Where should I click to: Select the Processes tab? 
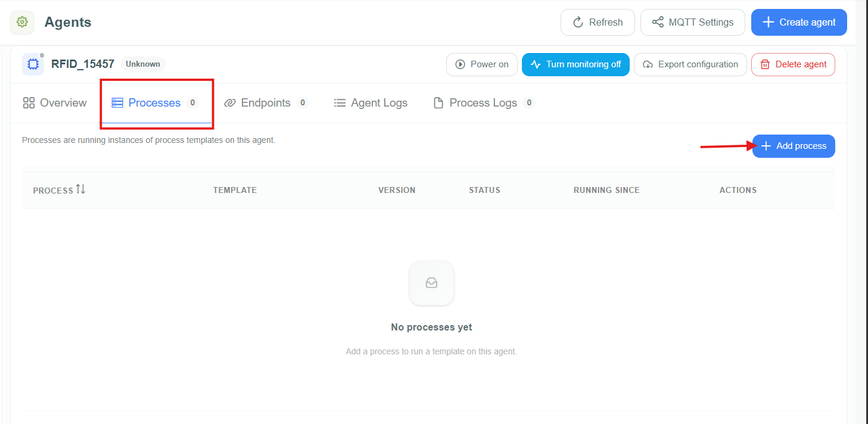point(155,103)
